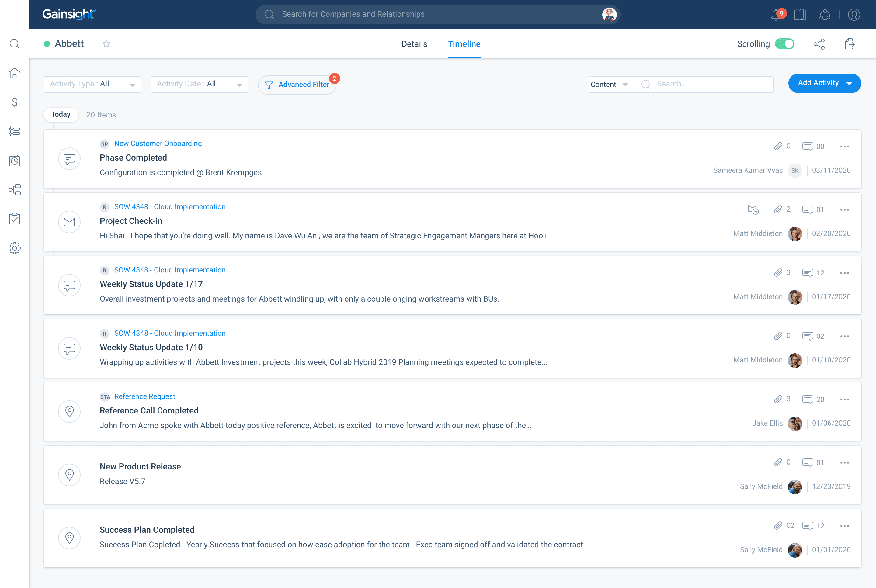Turn off the Scrolling toggle

coord(784,44)
